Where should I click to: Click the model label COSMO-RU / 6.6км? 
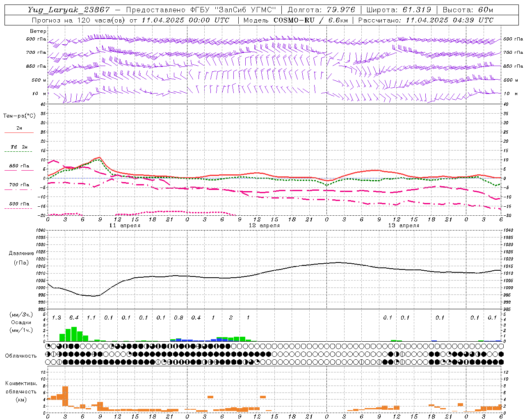point(310,20)
